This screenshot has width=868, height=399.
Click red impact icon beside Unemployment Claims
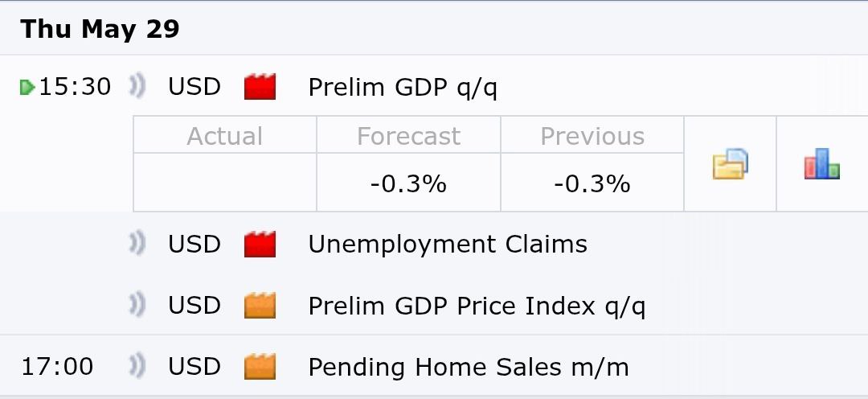pyautogui.click(x=260, y=245)
